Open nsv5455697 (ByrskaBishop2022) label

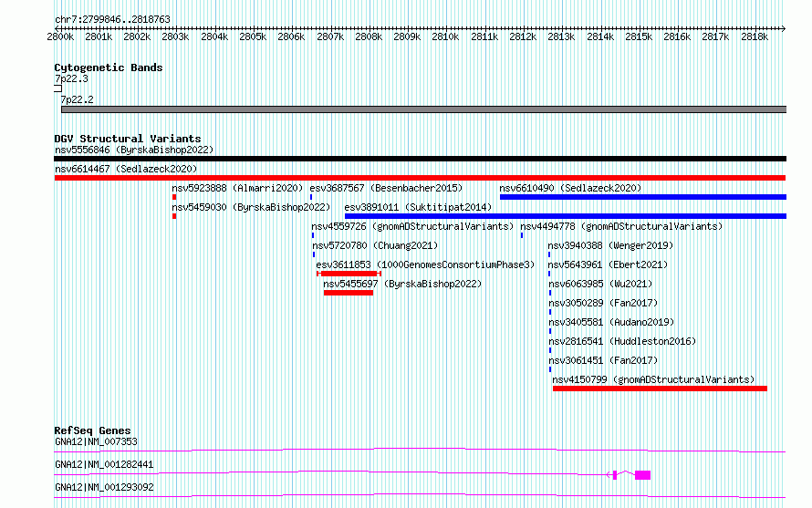(x=402, y=284)
